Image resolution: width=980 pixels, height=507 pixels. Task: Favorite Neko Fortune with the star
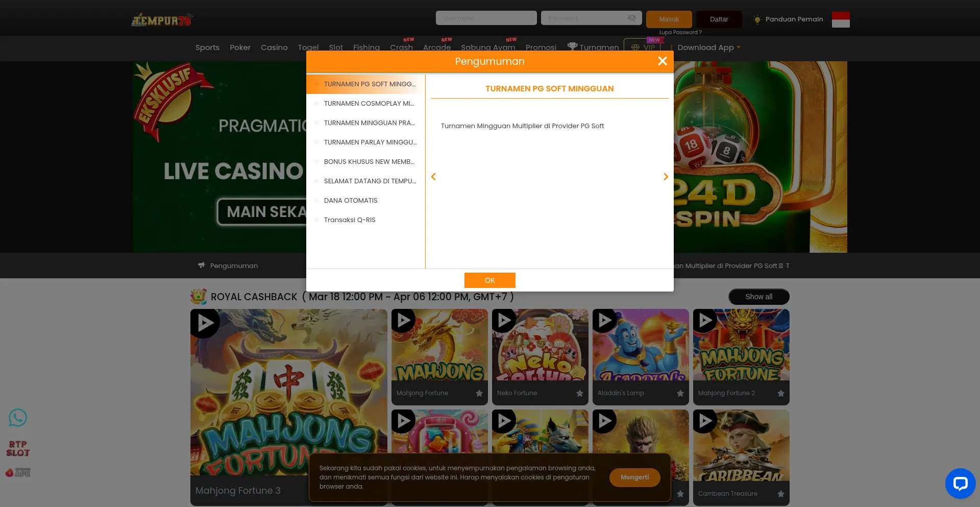tap(580, 393)
